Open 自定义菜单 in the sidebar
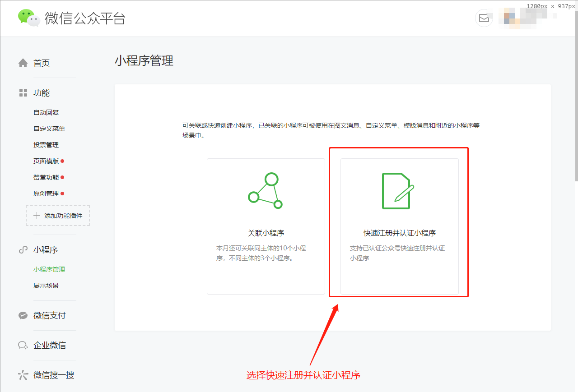 pyautogui.click(x=49, y=129)
